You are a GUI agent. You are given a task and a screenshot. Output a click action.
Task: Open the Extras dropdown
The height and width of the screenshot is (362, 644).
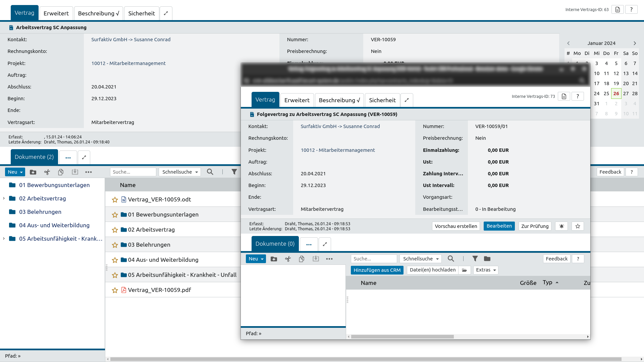pyautogui.click(x=485, y=270)
